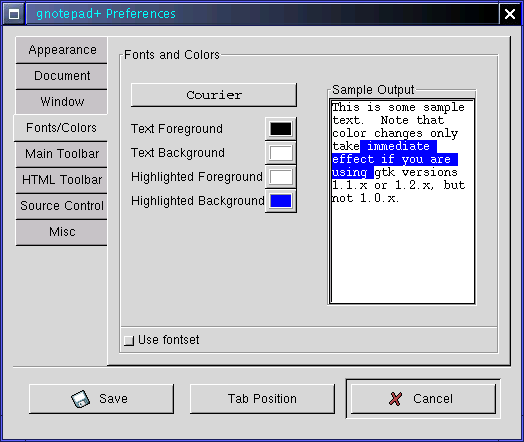Image resolution: width=524 pixels, height=442 pixels.
Task: Switch to the Appearance tab
Action: coord(62,50)
